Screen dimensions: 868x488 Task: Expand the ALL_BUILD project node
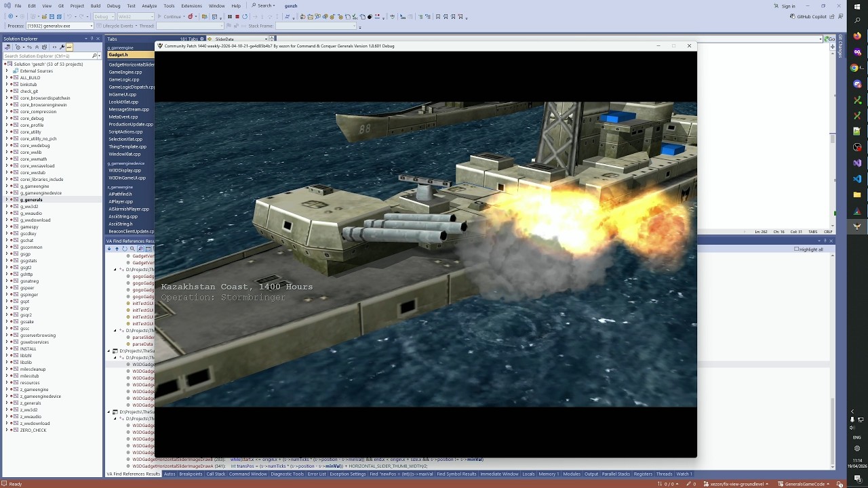[x=7, y=78]
